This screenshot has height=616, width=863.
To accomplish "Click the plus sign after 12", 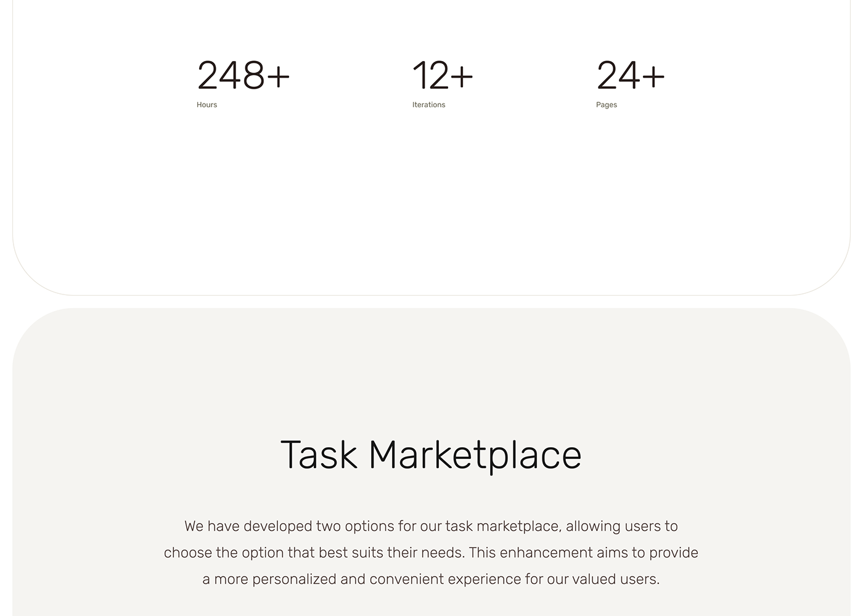I will (462, 77).
